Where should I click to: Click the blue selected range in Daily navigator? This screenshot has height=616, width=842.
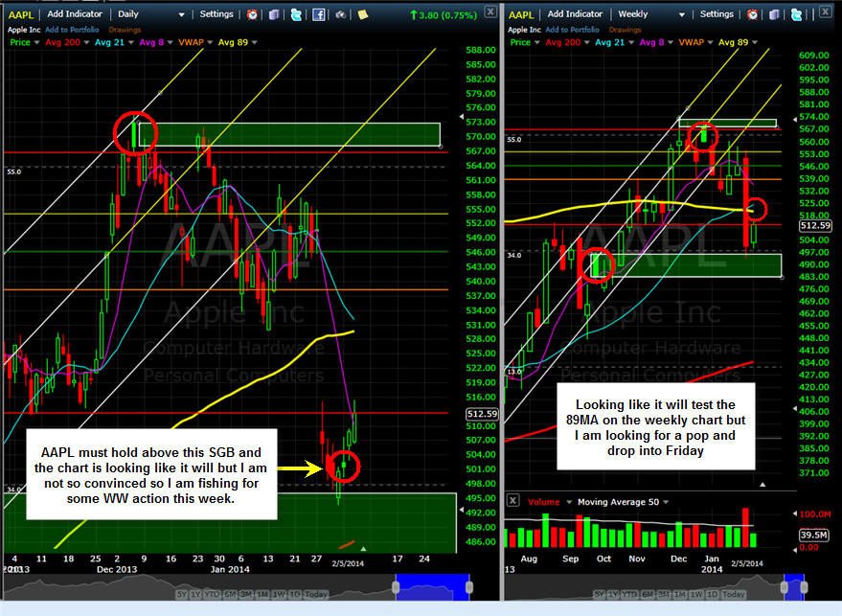click(x=433, y=587)
